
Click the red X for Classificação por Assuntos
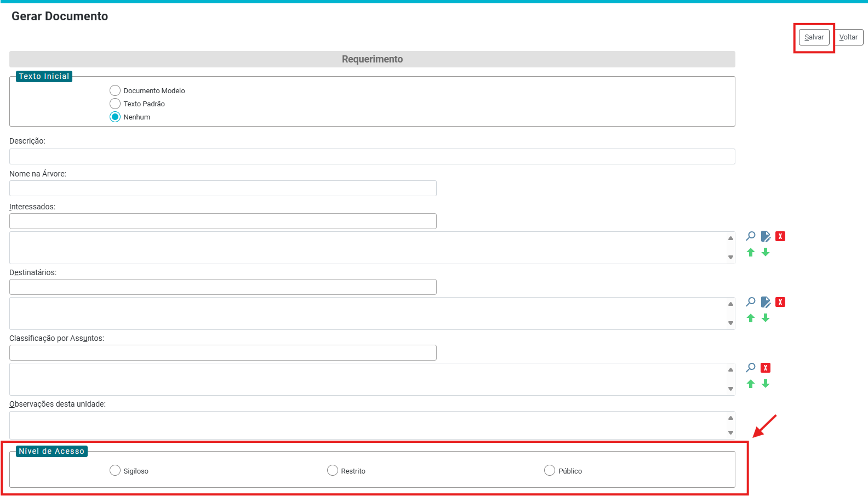coord(766,368)
